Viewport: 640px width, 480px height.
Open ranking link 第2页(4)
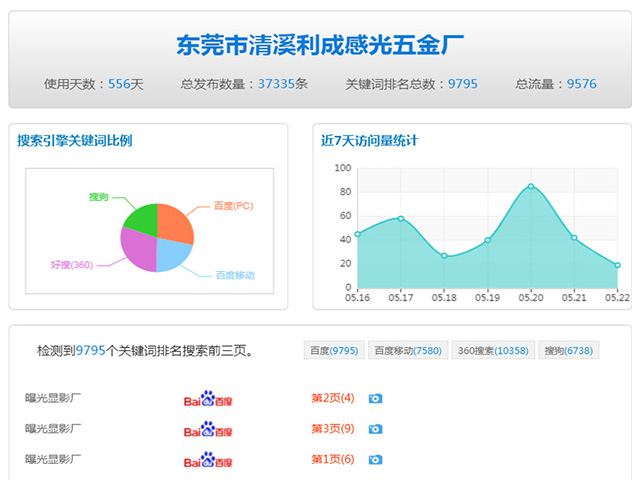click(333, 398)
